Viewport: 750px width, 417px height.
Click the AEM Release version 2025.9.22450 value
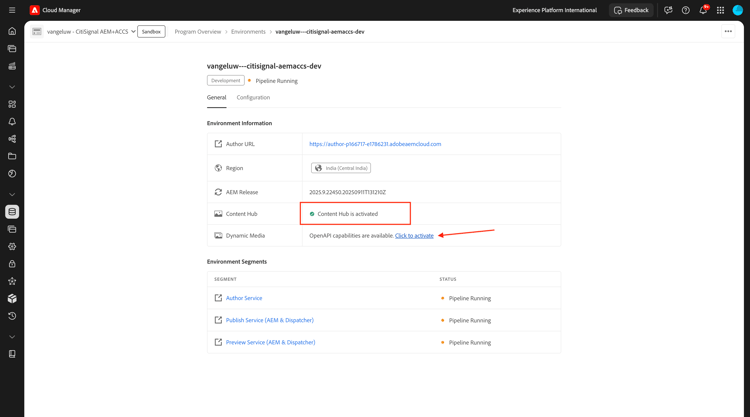click(x=347, y=192)
